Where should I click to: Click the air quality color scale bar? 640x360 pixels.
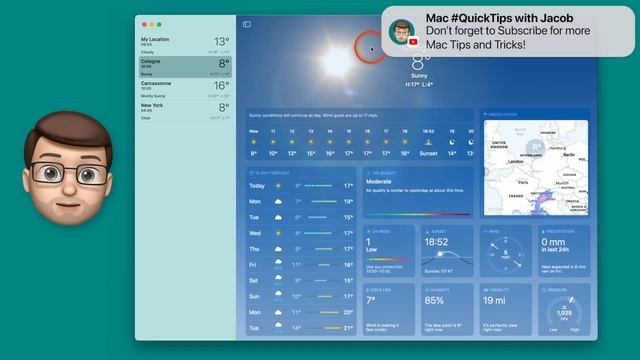click(418, 214)
